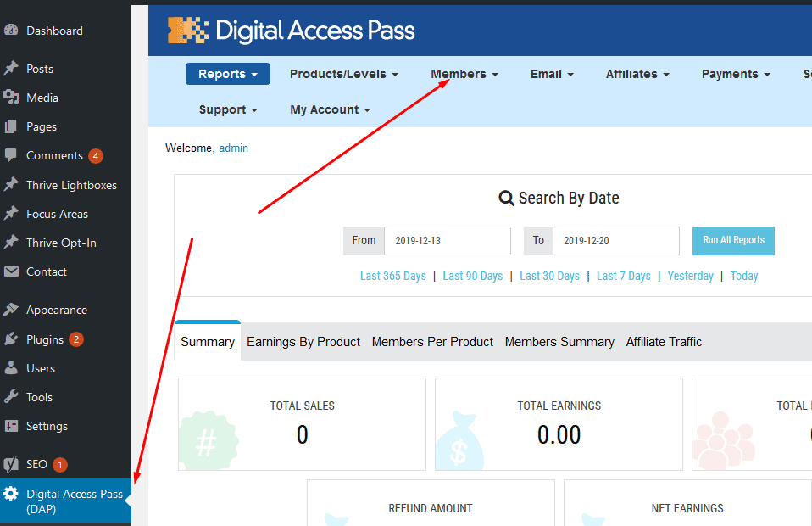The width and height of the screenshot is (812, 526).
Task: Click the Comments count badge 4
Action: pos(96,155)
